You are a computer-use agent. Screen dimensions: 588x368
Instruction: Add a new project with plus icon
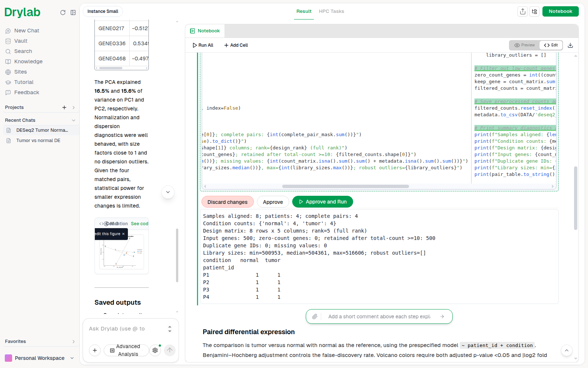64,107
